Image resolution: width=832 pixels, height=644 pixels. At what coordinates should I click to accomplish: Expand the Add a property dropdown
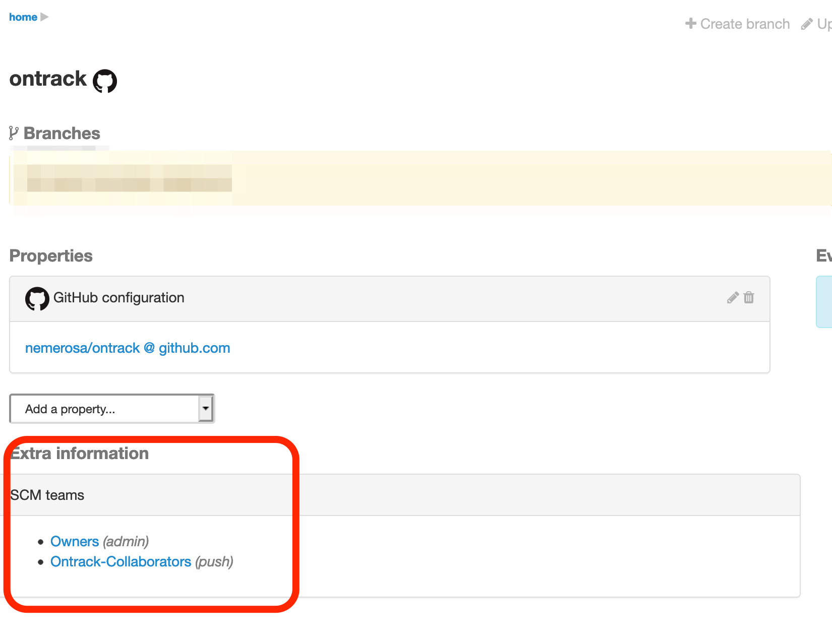tap(205, 409)
